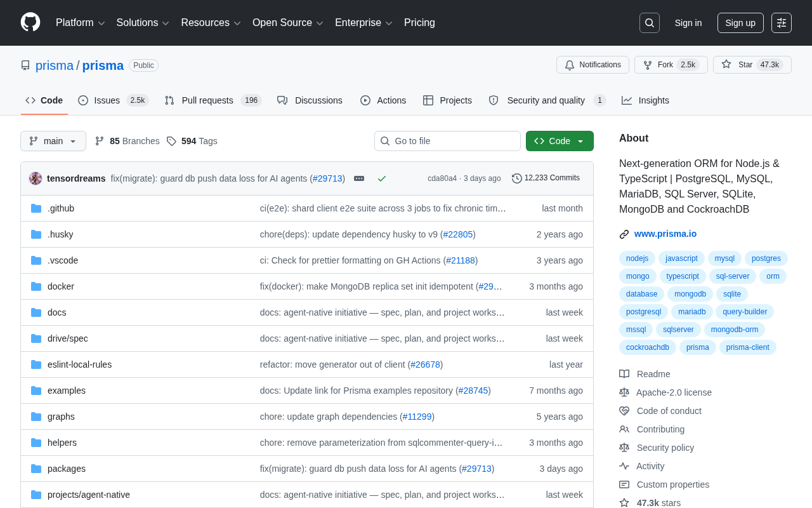Expand the Platform menu
The height and width of the screenshot is (508, 812).
pyautogui.click(x=81, y=23)
